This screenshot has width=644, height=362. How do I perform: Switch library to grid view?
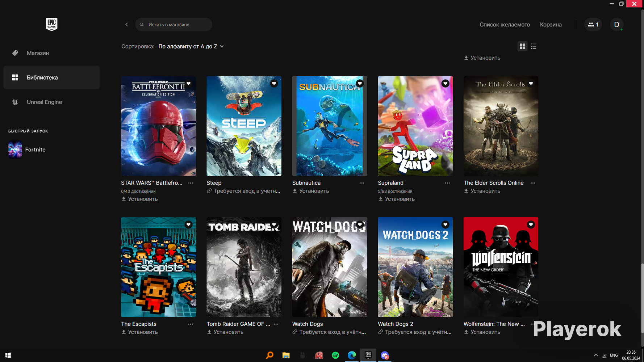pos(522,46)
